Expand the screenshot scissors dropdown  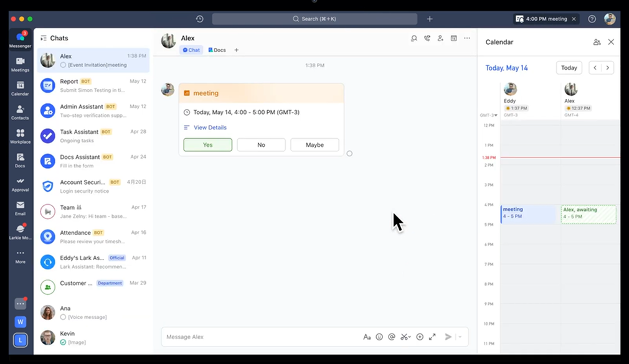410,337
